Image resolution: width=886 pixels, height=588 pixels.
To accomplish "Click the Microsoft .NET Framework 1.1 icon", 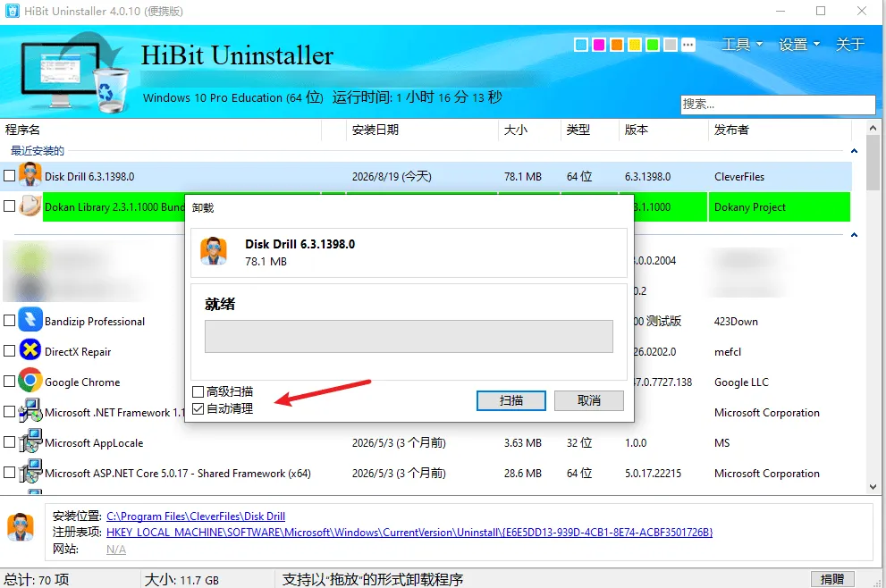I will pyautogui.click(x=30, y=411).
